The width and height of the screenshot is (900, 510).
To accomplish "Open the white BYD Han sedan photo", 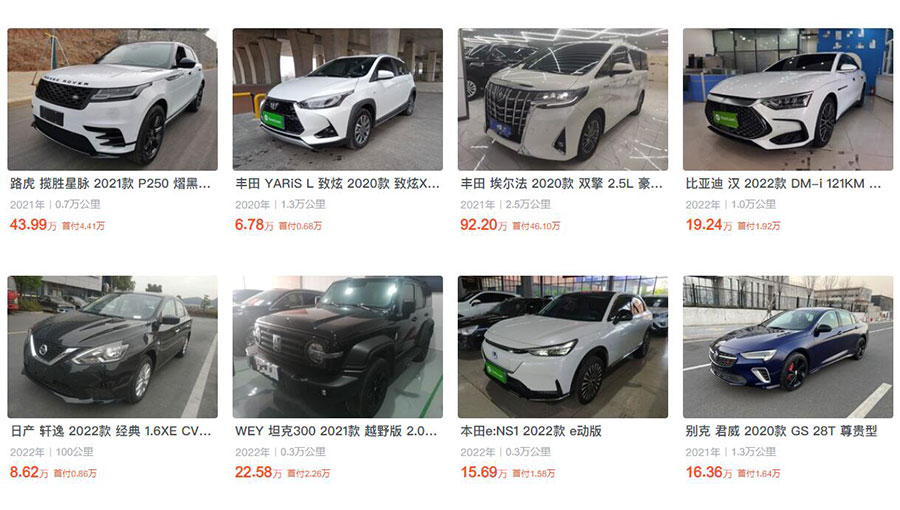I will click(788, 99).
